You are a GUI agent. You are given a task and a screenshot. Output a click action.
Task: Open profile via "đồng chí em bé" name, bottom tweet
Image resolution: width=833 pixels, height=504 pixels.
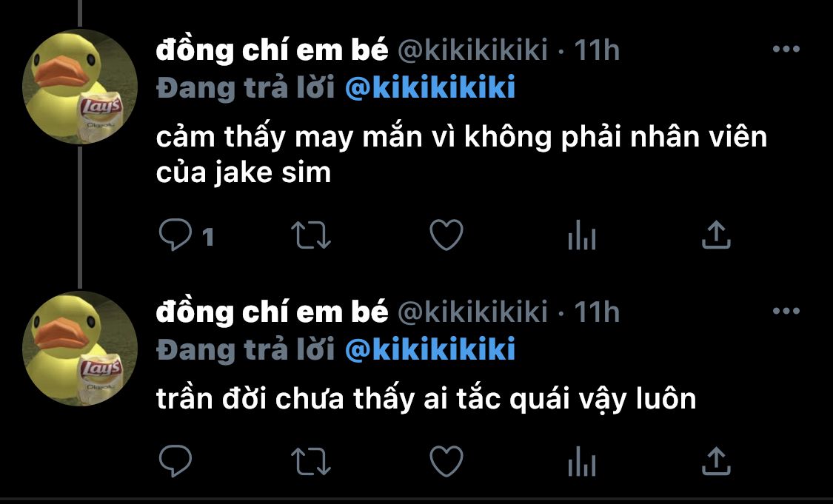(272, 312)
